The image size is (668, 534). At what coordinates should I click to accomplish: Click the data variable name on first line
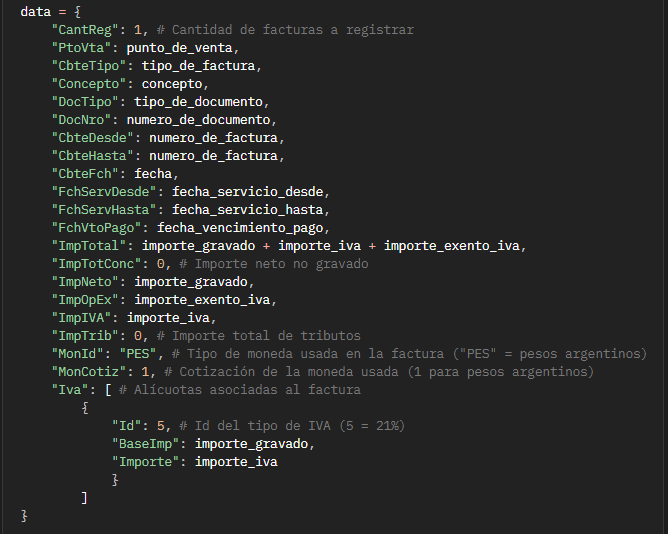tap(35, 11)
